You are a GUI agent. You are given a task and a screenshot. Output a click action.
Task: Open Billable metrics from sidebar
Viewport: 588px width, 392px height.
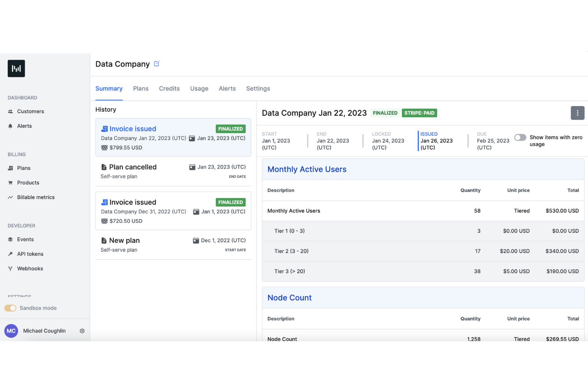pos(11,197)
